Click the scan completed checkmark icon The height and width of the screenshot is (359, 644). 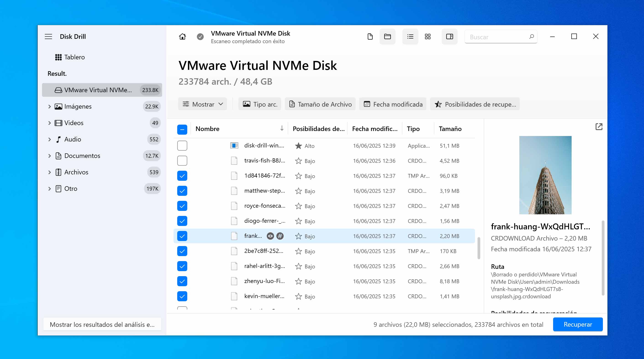click(x=200, y=37)
